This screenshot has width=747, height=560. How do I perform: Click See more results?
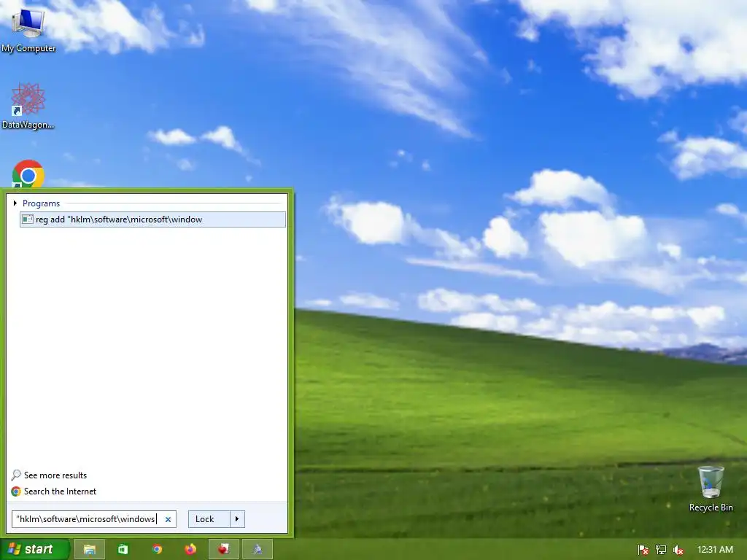(55, 475)
